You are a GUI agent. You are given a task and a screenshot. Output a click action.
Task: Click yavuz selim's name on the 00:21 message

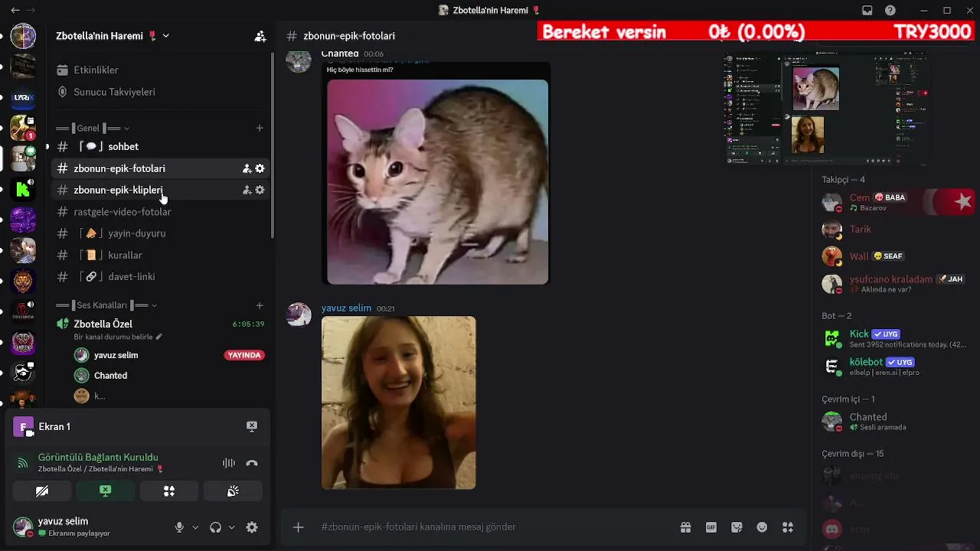[x=346, y=308]
